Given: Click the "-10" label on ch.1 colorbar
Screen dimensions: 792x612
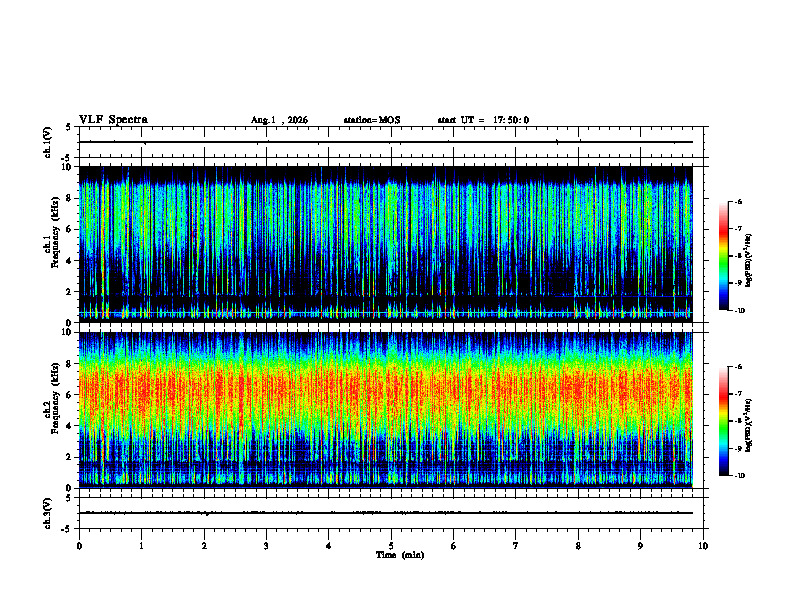Looking at the screenshot, I should pyautogui.click(x=739, y=311).
